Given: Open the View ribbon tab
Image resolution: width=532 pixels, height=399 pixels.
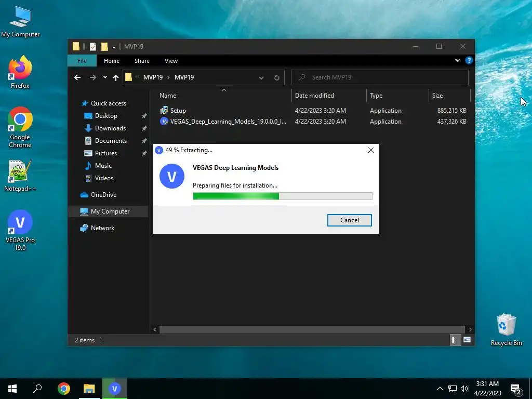Looking at the screenshot, I should pos(171,61).
